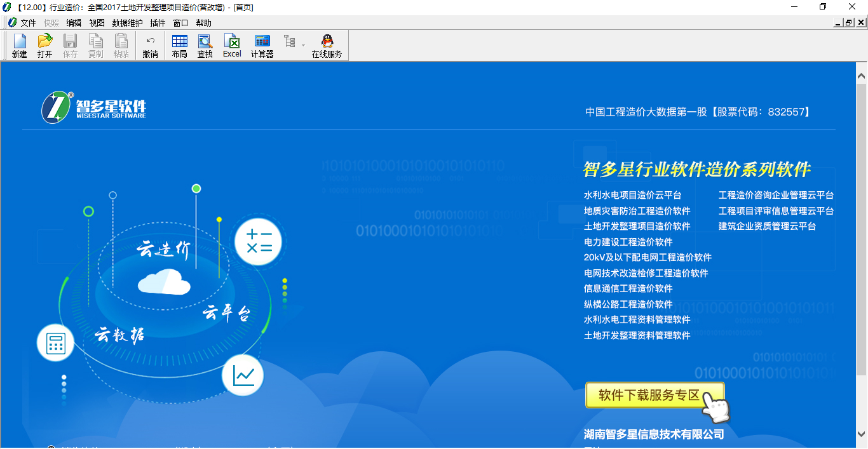
Task: Open 工程造价咨询企业管理云平台 link
Action: pyautogui.click(x=776, y=195)
